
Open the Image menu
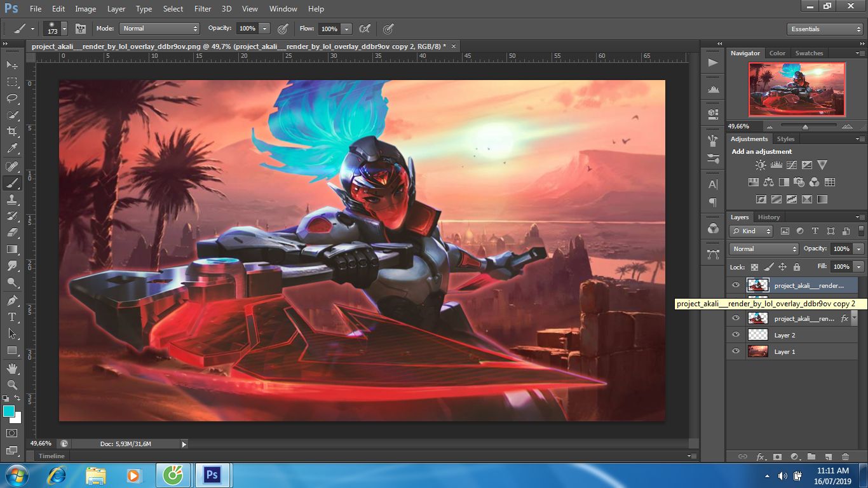[x=86, y=9]
